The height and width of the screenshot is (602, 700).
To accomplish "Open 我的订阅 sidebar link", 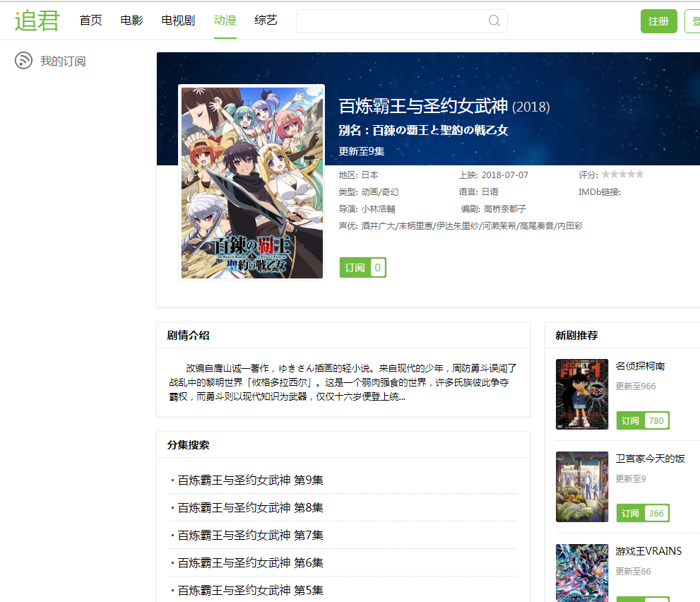I will [63, 61].
